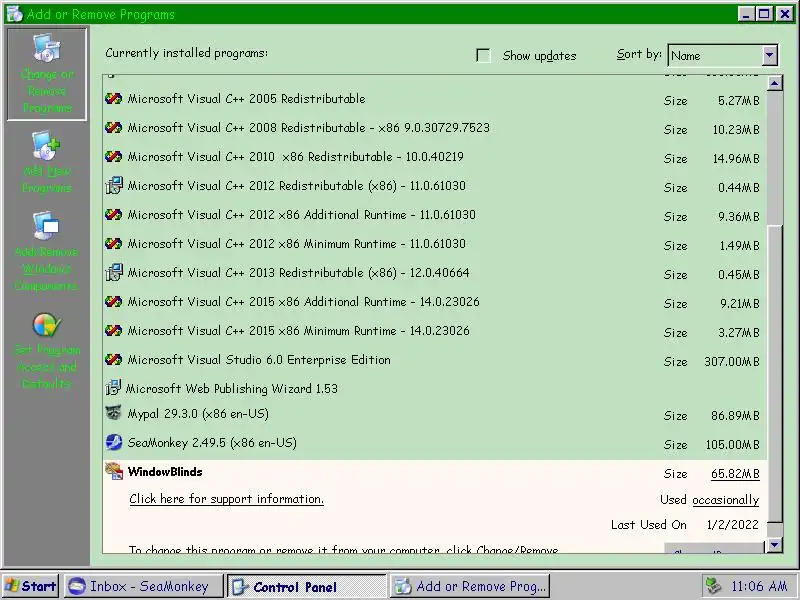
Task: Click the 2015 x86 Minimum Runtime icon
Action: (113, 331)
